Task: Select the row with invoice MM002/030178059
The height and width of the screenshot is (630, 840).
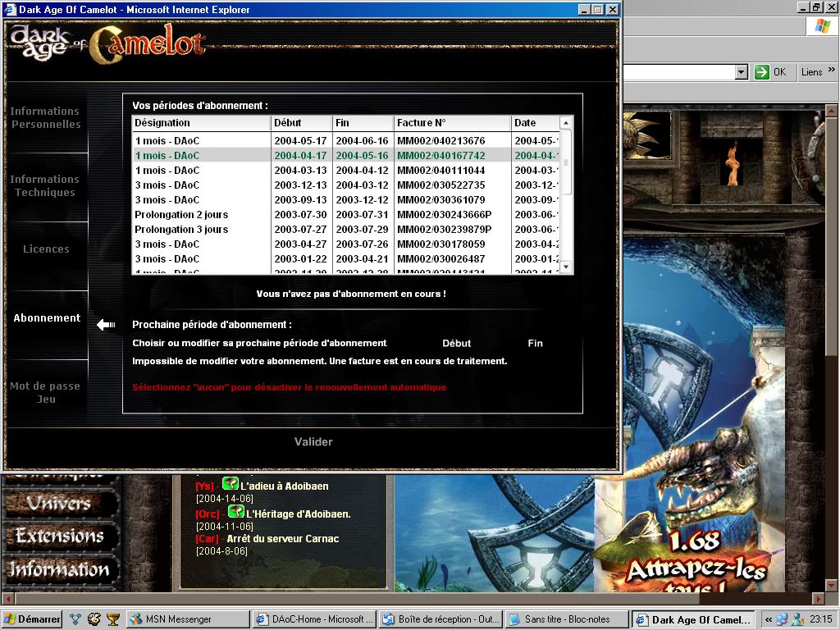Action: 346,244
